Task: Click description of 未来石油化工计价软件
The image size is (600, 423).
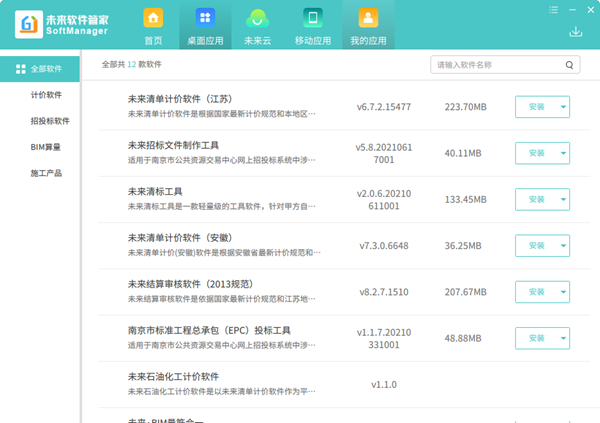Action: coord(222,392)
